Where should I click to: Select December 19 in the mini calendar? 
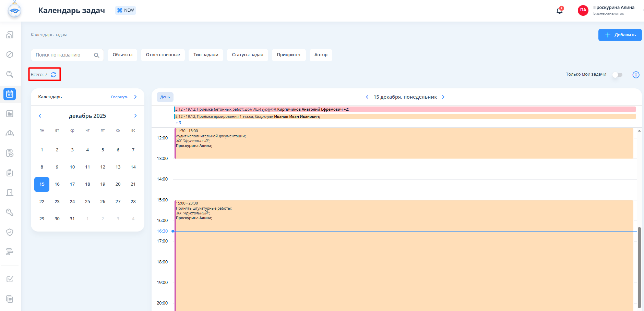(x=103, y=184)
